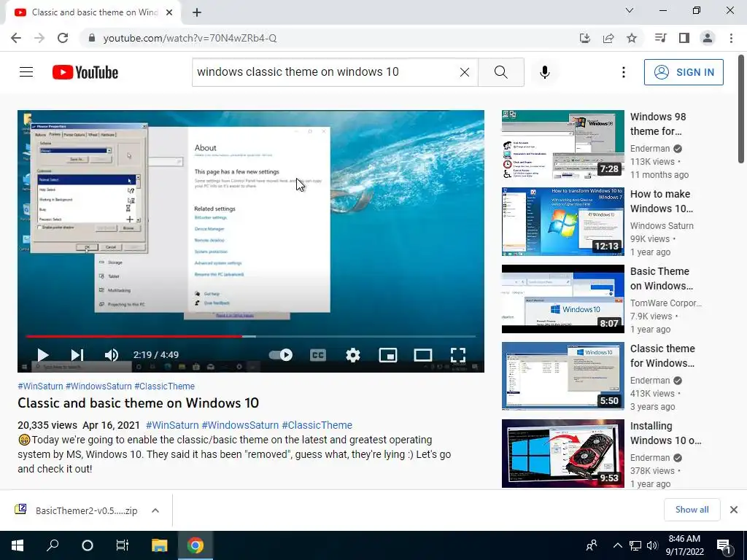Viewport: 747px width, 560px height.
Task: Toggle Chrome side panel
Action: [x=684, y=38]
